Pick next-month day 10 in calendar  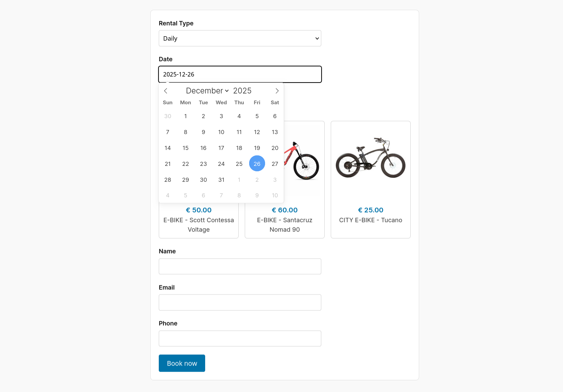(275, 195)
